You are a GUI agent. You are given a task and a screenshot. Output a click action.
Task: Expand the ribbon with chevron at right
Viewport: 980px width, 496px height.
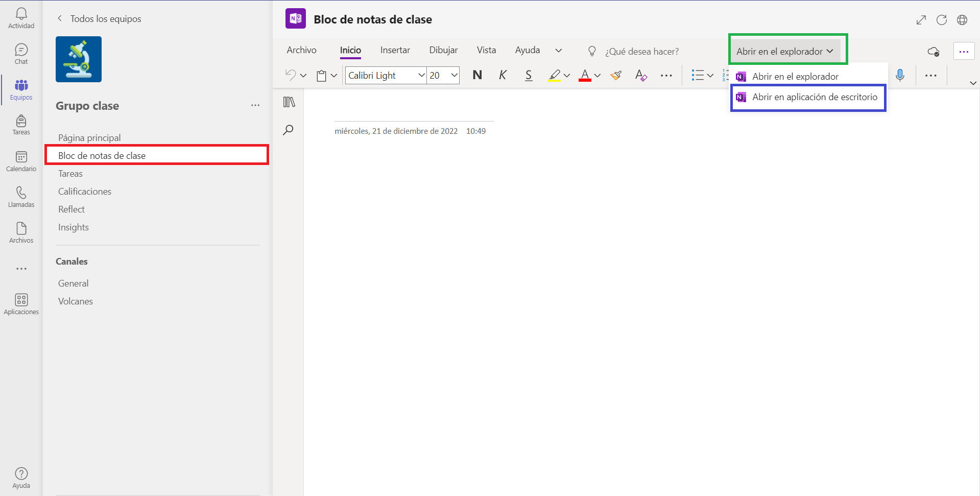pos(973,83)
